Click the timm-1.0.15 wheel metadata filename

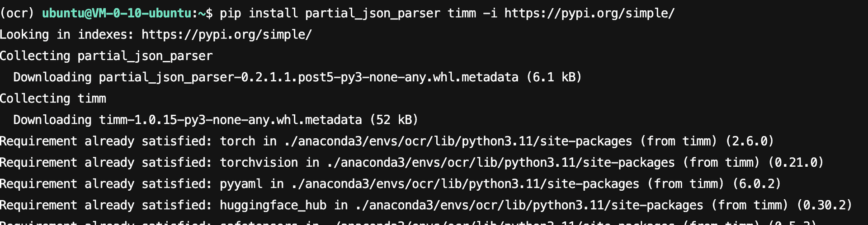(x=230, y=120)
